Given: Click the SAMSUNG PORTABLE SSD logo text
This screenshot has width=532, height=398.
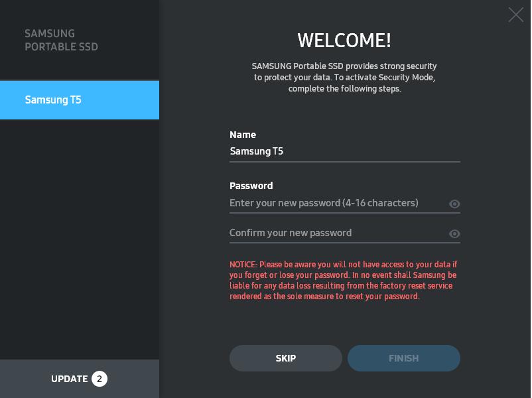Looking at the screenshot, I should tap(62, 40).
